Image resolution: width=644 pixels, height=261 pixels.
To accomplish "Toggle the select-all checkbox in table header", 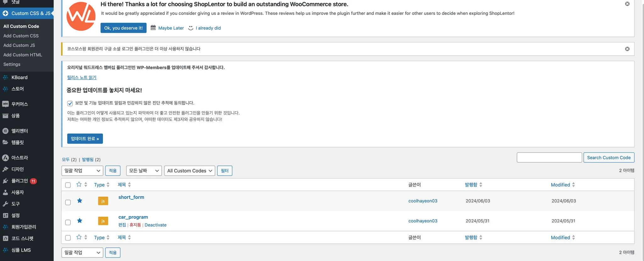I will [68, 185].
